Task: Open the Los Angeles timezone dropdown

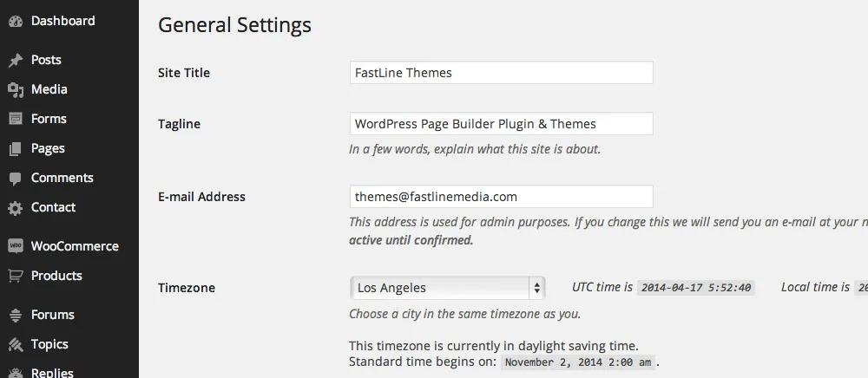Action: (447, 288)
